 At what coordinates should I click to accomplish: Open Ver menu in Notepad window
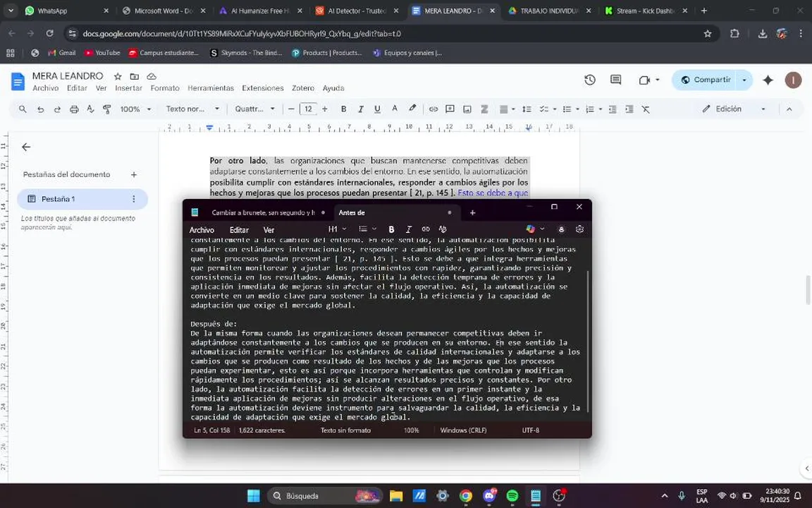269,229
